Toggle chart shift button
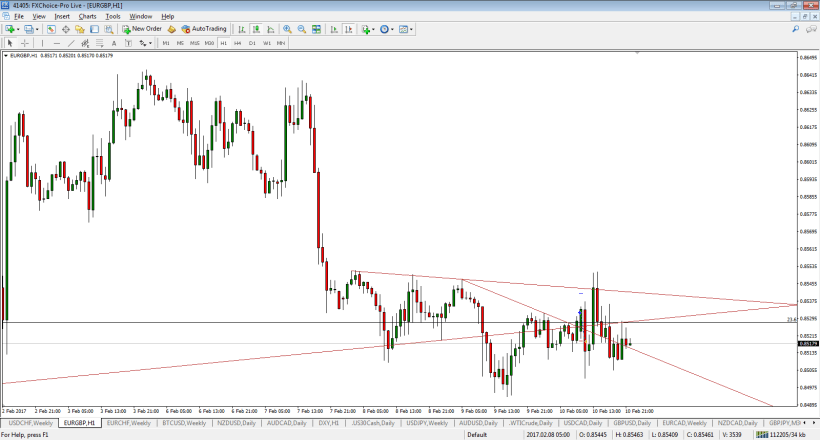 pos(348,29)
